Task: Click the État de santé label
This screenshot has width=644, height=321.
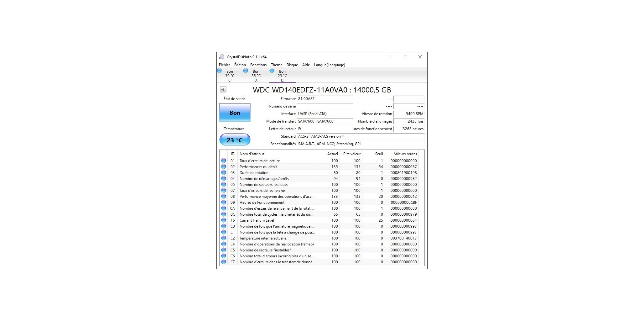Action: click(x=234, y=99)
